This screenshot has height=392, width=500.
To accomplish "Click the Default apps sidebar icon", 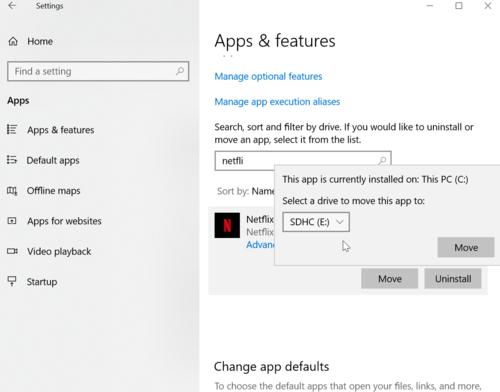I will [x=12, y=160].
